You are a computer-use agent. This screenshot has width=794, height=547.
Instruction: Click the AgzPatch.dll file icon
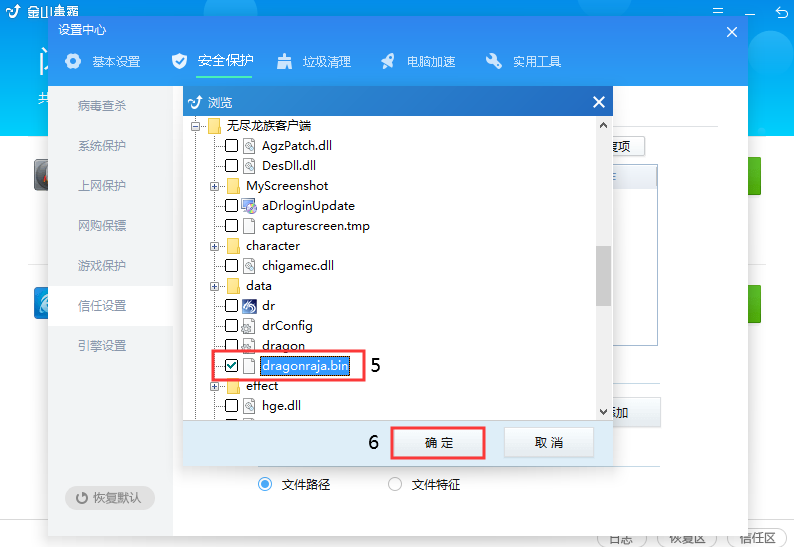[249, 146]
